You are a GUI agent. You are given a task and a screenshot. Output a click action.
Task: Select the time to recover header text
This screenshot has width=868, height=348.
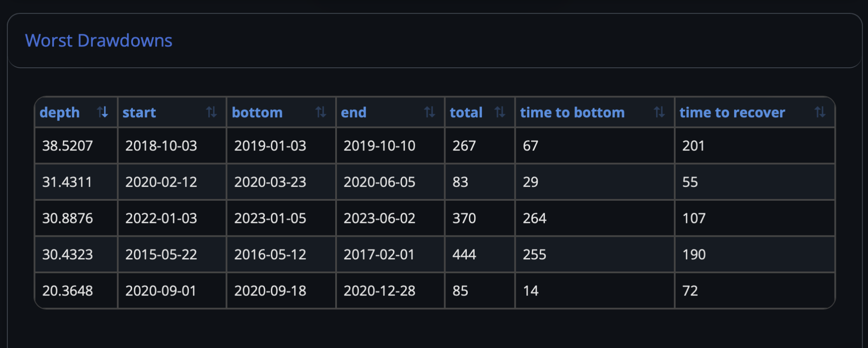tap(732, 113)
